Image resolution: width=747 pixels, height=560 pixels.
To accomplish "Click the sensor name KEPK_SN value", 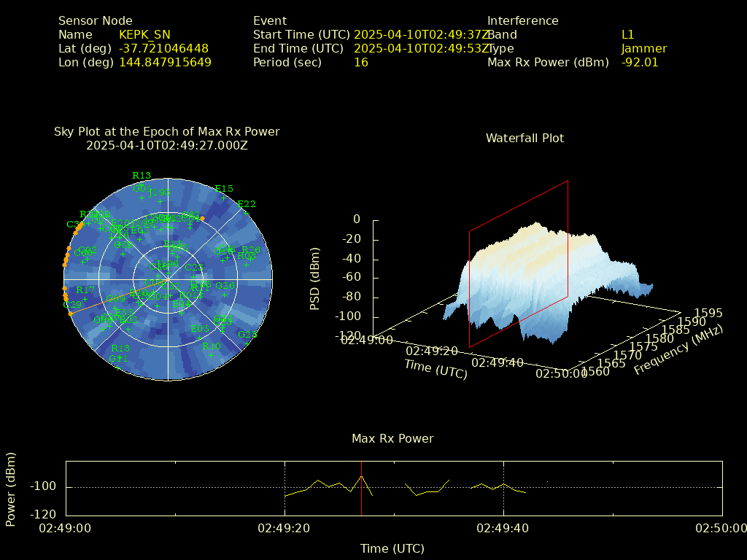I will click(144, 35).
